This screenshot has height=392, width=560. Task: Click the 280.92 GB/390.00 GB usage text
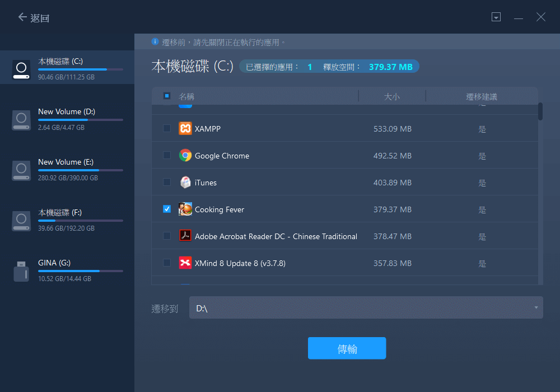[68, 178]
